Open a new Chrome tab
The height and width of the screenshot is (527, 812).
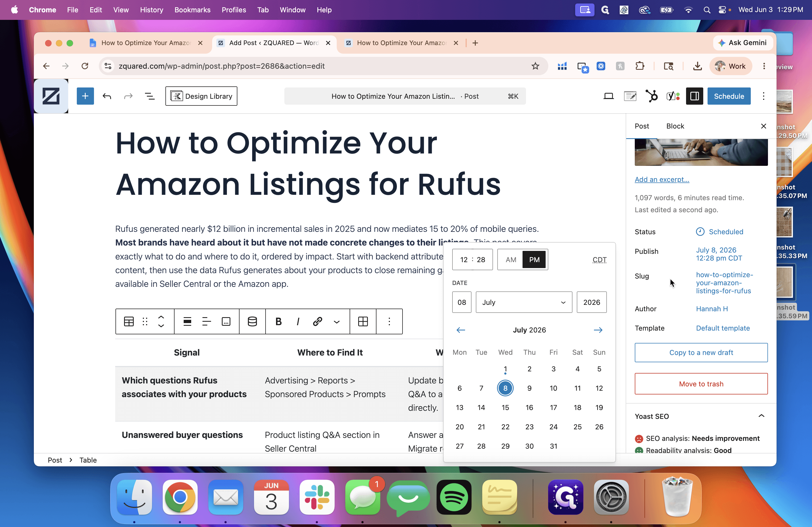pyautogui.click(x=475, y=43)
